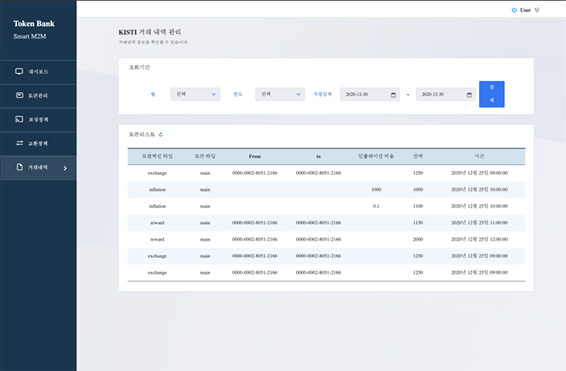Click the 토큰 타입 column header

click(x=205, y=156)
